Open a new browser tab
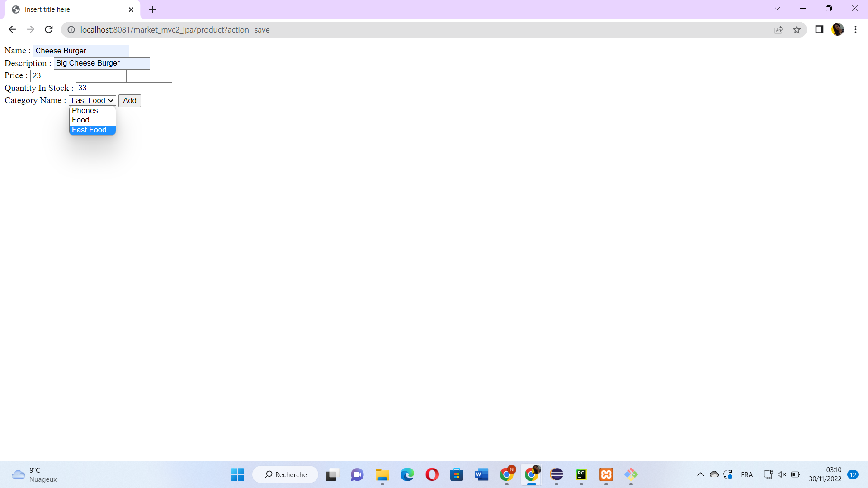 pyautogui.click(x=153, y=9)
